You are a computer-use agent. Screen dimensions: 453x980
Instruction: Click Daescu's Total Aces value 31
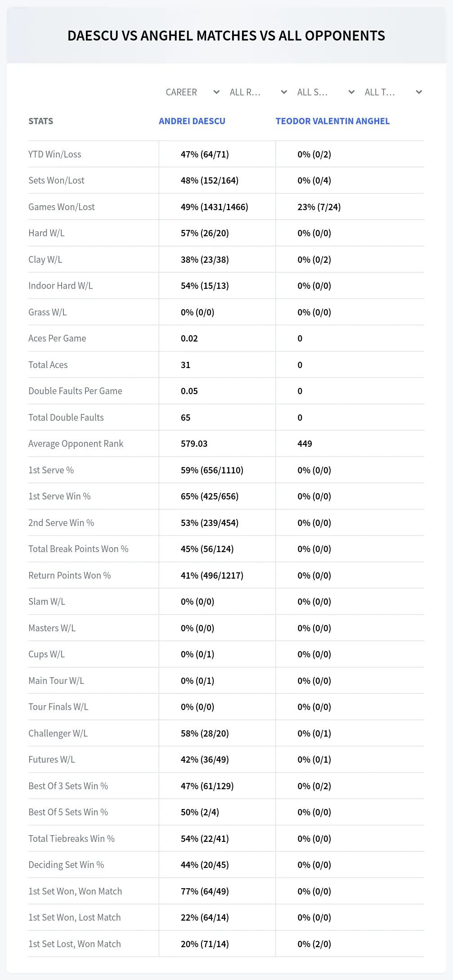coord(185,365)
